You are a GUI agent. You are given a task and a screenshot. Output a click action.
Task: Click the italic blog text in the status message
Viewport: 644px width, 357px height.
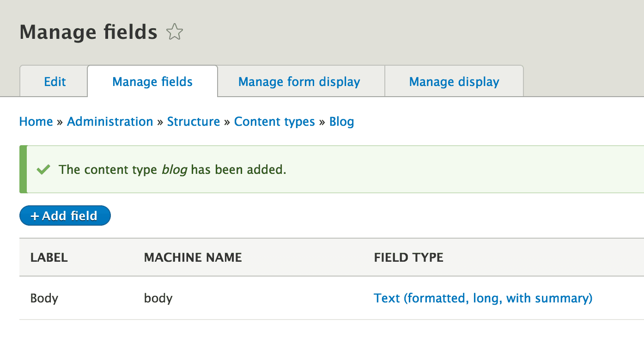pyautogui.click(x=174, y=170)
